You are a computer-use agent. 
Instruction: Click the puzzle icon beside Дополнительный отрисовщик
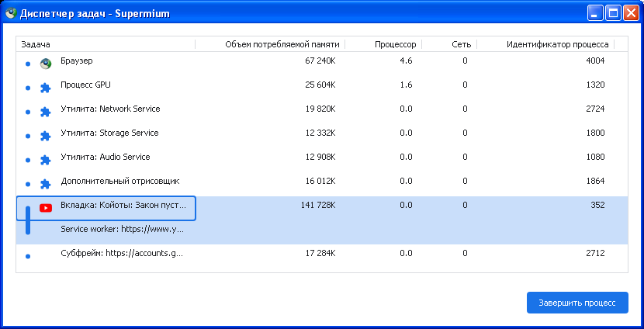click(46, 184)
